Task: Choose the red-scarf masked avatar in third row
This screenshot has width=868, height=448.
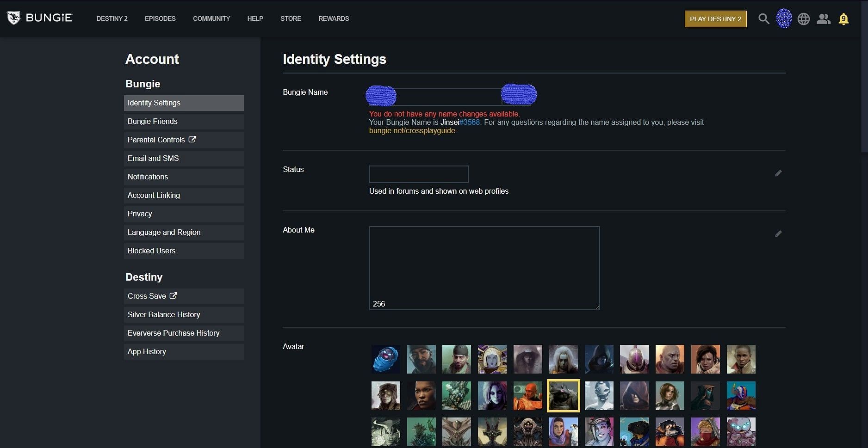Action: [x=706, y=432]
